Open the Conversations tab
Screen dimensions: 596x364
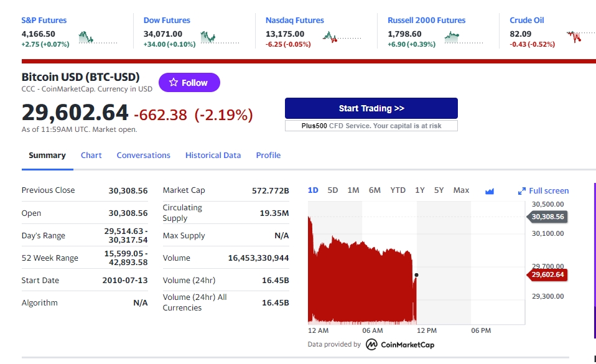click(x=143, y=156)
